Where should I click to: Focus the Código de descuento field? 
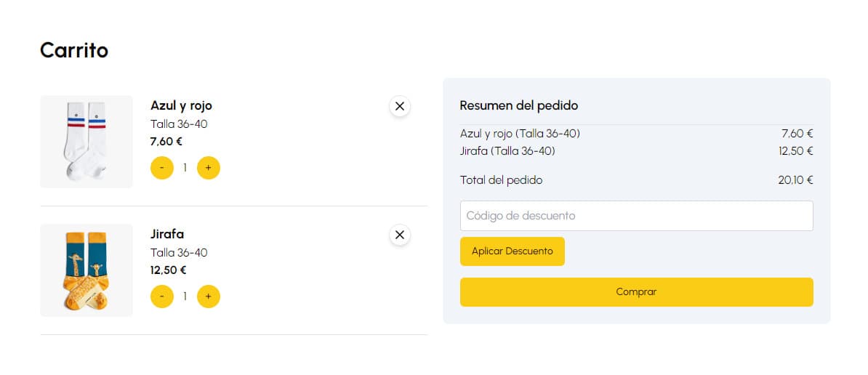pyautogui.click(x=636, y=216)
